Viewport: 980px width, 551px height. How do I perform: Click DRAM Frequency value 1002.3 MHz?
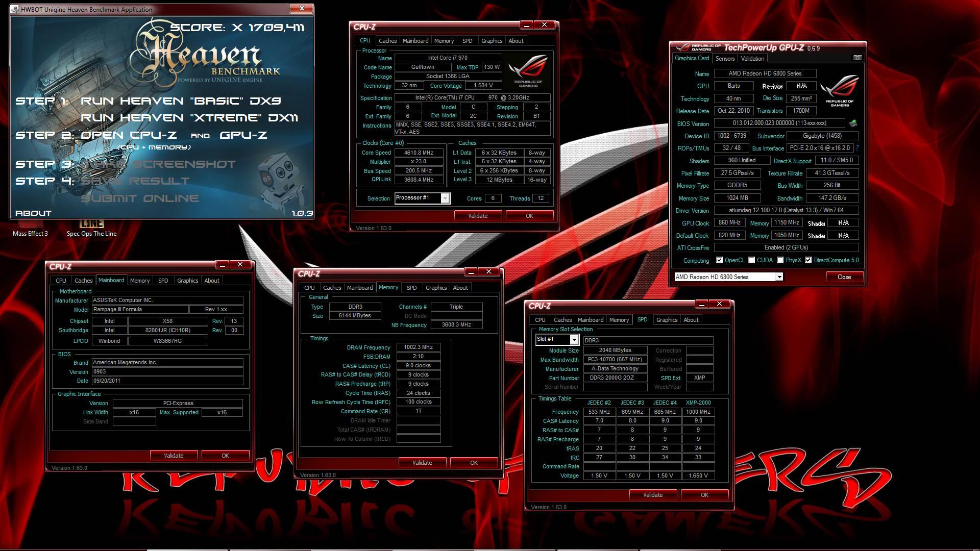[418, 347]
